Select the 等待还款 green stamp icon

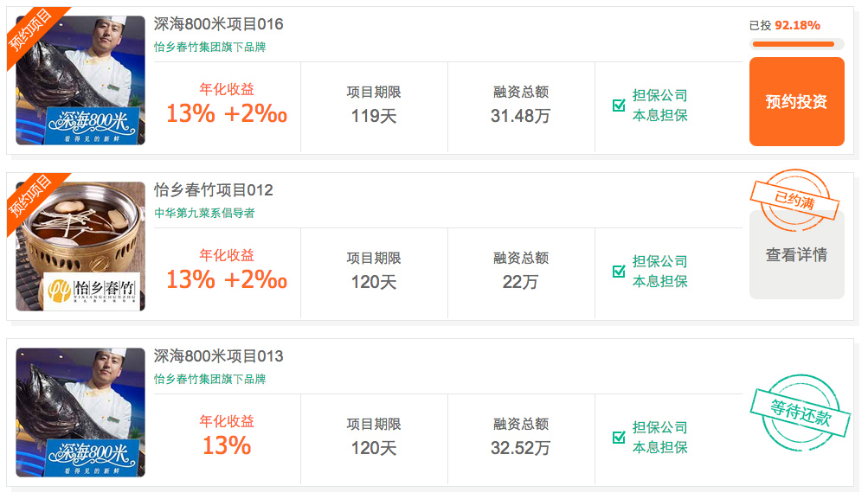coord(800,413)
